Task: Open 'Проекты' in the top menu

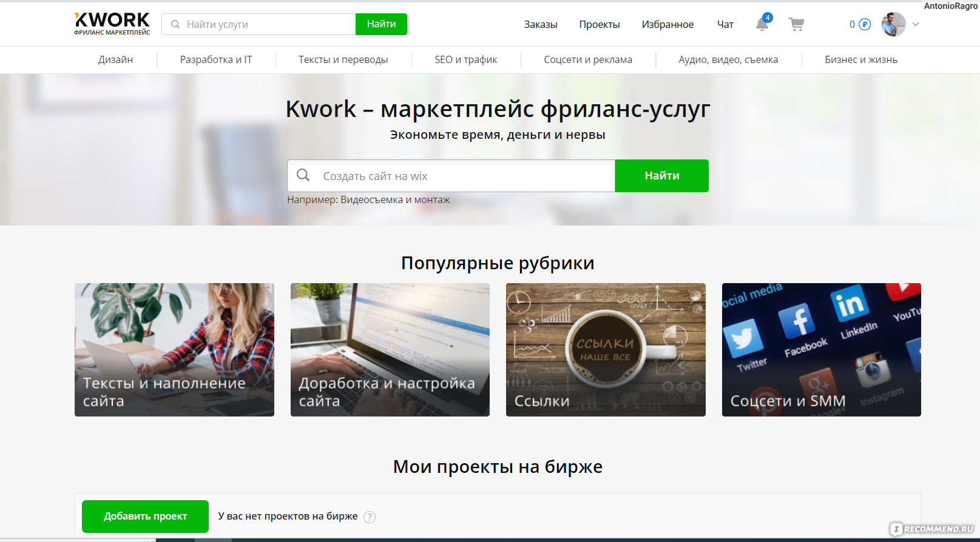Action: pos(600,24)
